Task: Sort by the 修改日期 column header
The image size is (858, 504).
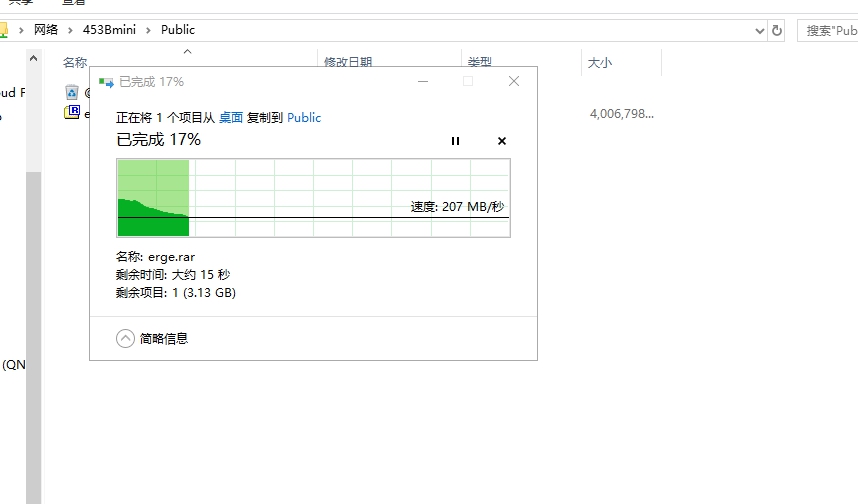Action: [x=348, y=62]
